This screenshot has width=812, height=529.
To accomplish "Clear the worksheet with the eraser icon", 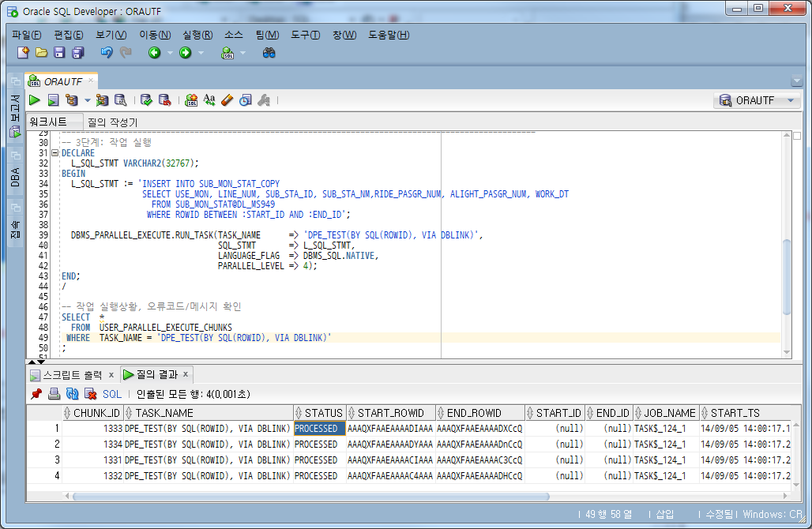I will coord(227,100).
